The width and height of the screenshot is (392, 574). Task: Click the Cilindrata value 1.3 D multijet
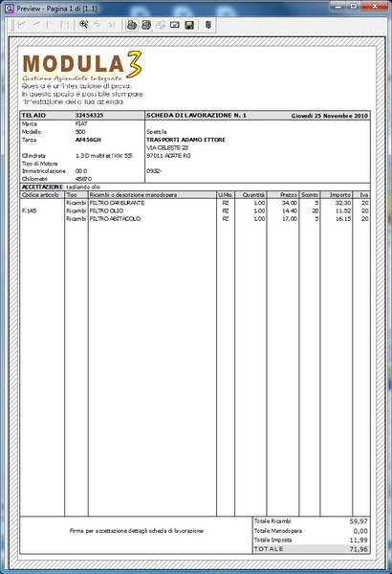[x=104, y=156]
